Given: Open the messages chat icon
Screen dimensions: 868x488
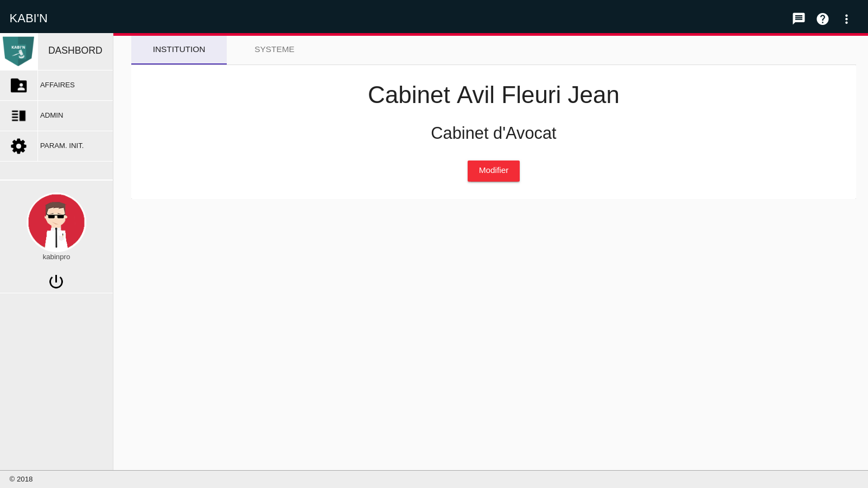Looking at the screenshot, I should (x=799, y=19).
